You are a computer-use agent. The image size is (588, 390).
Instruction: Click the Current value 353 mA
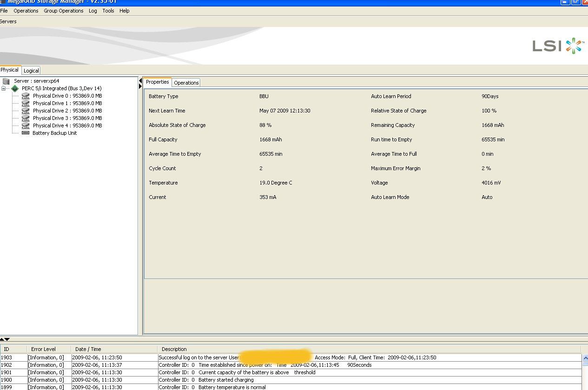(x=268, y=197)
